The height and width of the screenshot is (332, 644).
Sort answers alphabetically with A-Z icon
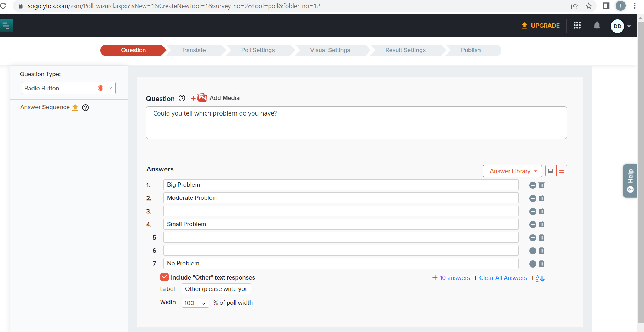click(x=540, y=278)
